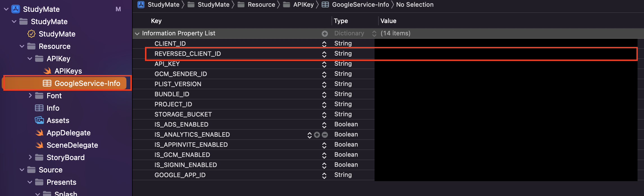Open key stepper for IS_GCM_ENABLED row
Screen dimensions: 644x196
[x=324, y=155]
